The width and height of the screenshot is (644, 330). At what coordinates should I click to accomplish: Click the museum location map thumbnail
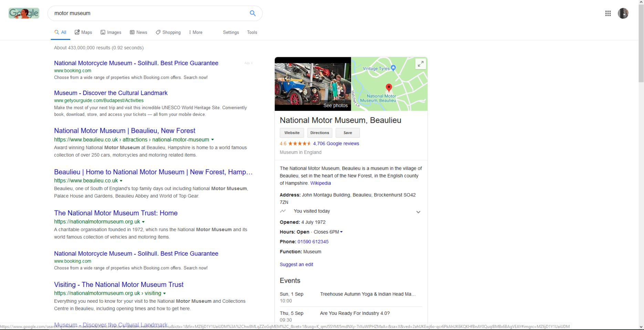pos(389,84)
